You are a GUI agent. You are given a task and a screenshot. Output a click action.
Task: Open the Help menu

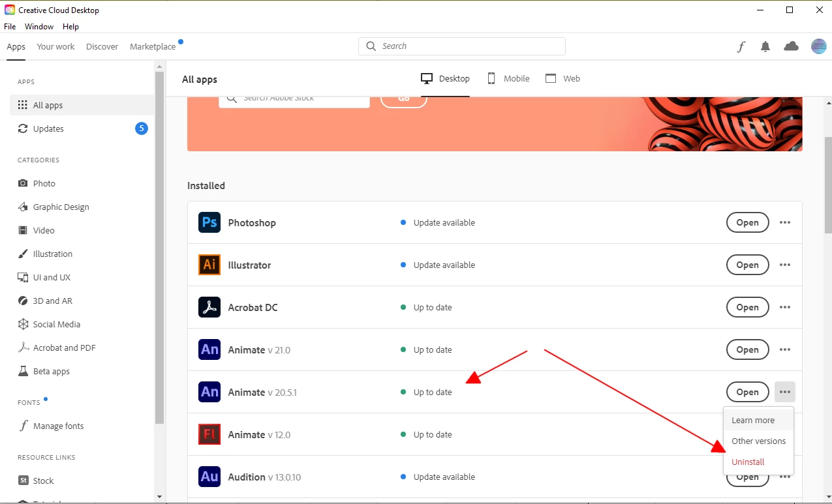(70, 27)
